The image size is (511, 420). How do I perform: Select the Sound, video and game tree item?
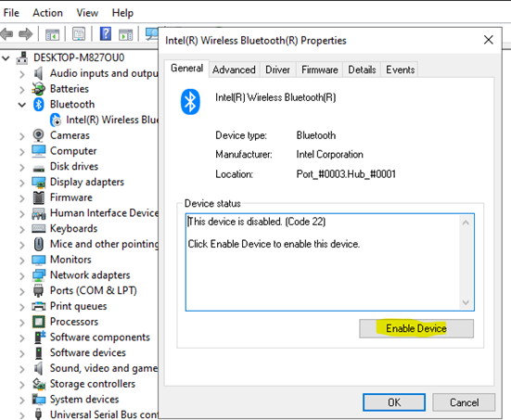(104, 368)
